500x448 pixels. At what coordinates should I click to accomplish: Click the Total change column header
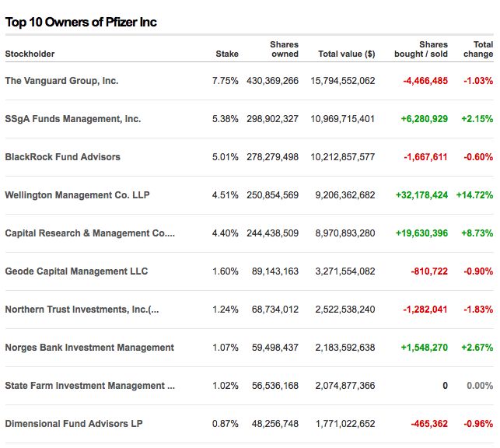pos(478,49)
